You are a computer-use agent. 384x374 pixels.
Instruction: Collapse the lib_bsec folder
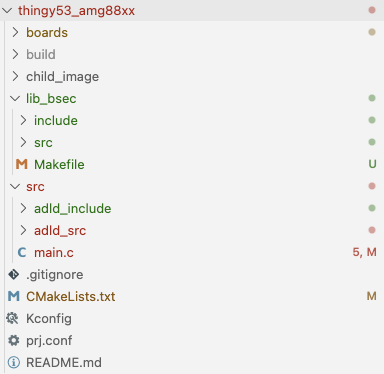(x=15, y=98)
